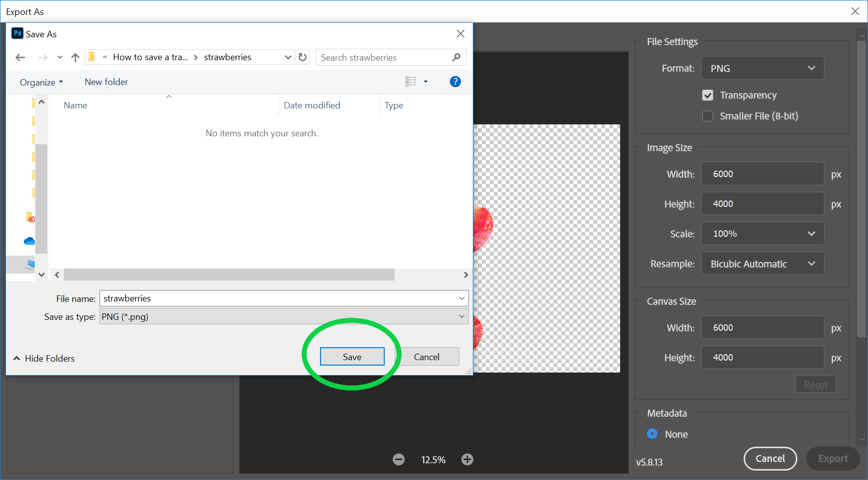
Task: Collapse folders with Hide Folders
Action: click(44, 358)
